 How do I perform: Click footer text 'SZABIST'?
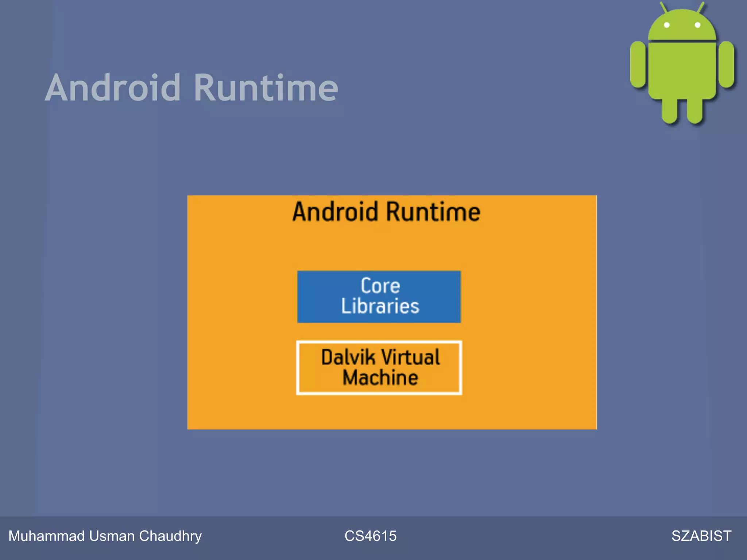coord(701,536)
